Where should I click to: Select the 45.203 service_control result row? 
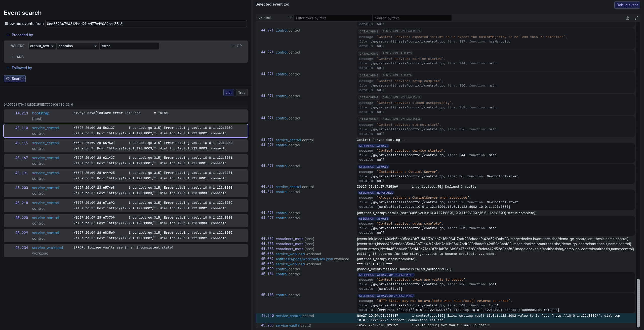[x=126, y=191]
